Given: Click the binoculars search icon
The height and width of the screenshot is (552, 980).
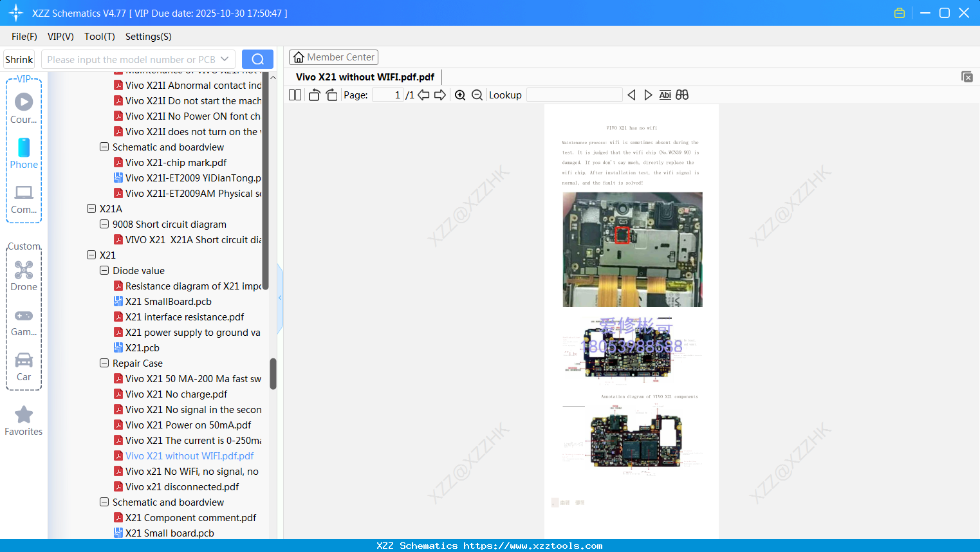Looking at the screenshot, I should pyautogui.click(x=682, y=95).
